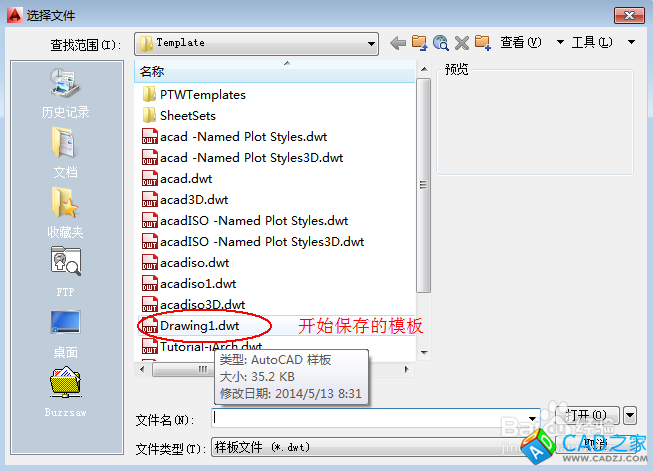Click the file list vertical scrollbar thumb
653x471 pixels.
[x=424, y=185]
